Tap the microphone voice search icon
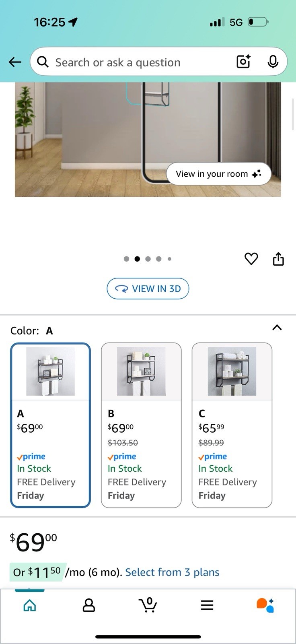Viewport: 296px width, 644px height. pos(273,62)
